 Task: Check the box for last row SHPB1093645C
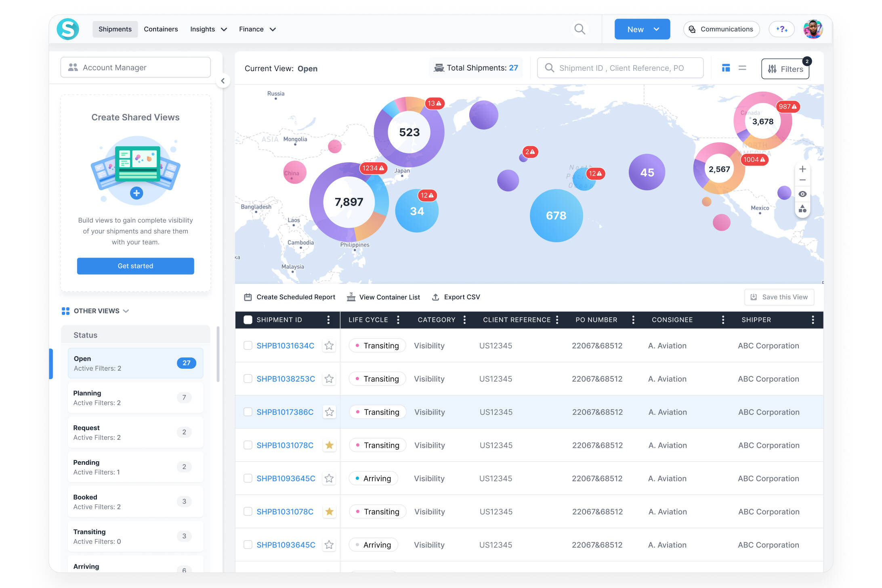click(x=248, y=544)
